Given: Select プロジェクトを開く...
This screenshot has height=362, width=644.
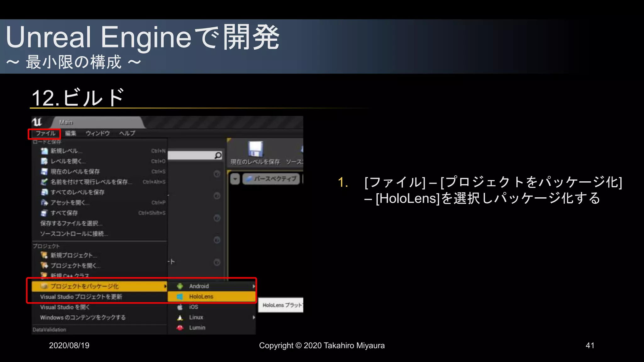Looking at the screenshot, I should [99, 266].
